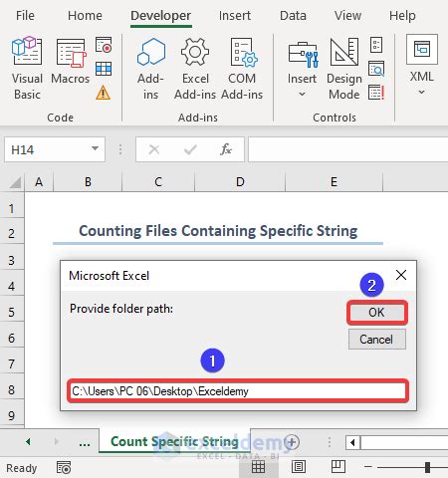Switch to Normal view in status bar
Screen dimensions: 448x478
(x=258, y=467)
